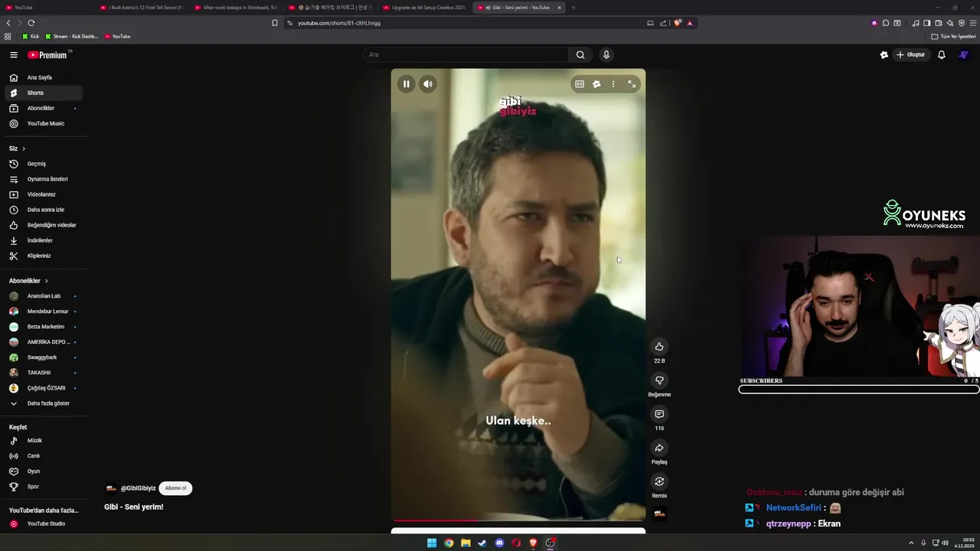Open Anatolian Lab subscription
Viewport: 980px width, 551px height.
pyautogui.click(x=44, y=296)
